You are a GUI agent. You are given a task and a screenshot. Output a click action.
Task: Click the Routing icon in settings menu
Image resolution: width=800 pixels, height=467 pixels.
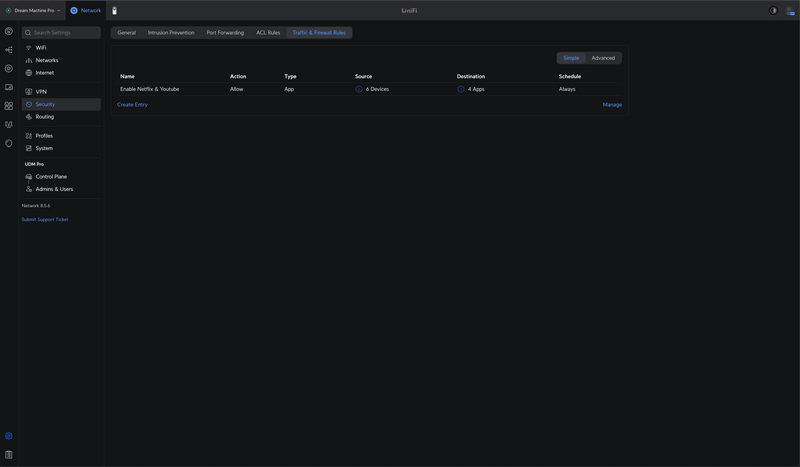[x=29, y=117]
